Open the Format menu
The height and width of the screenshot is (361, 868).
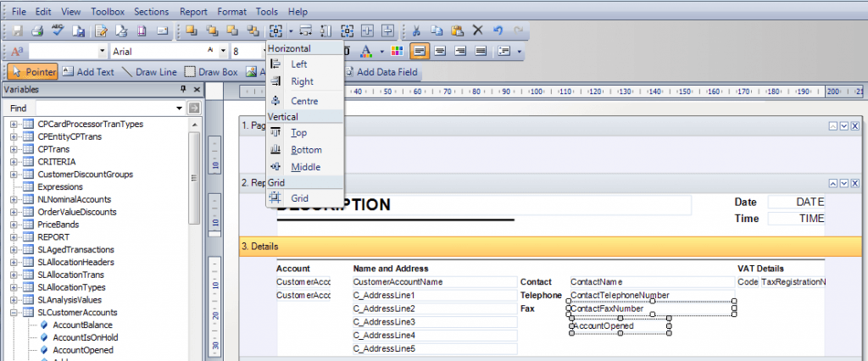232,11
